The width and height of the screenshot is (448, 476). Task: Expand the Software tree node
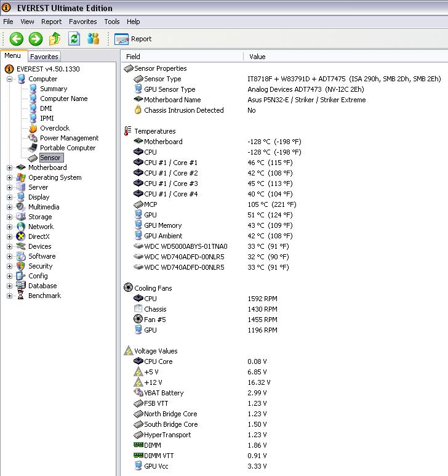coord(10,256)
